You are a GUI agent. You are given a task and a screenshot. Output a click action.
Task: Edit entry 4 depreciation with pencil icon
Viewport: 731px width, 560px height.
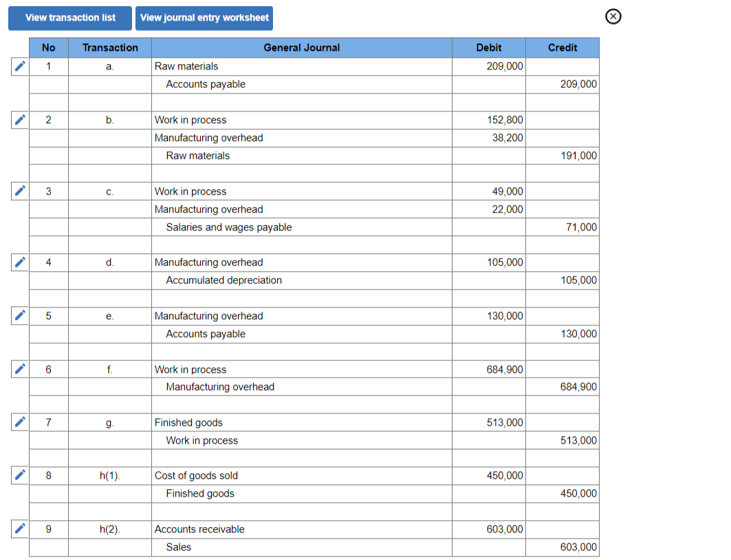19,262
